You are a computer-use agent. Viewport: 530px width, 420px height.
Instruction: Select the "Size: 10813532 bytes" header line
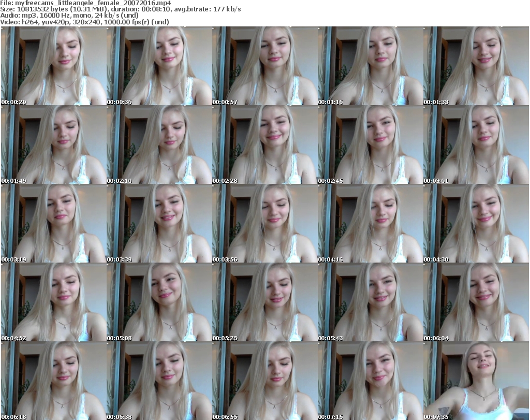(x=120, y=9)
